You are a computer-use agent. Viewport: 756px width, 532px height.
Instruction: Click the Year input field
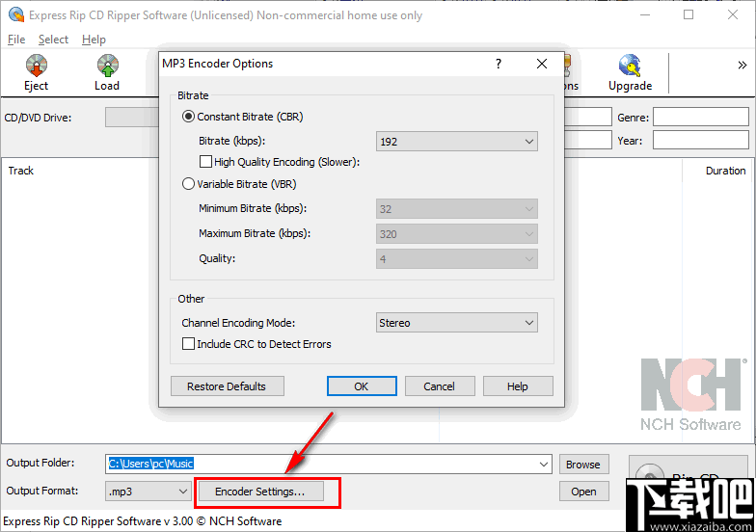coord(700,141)
